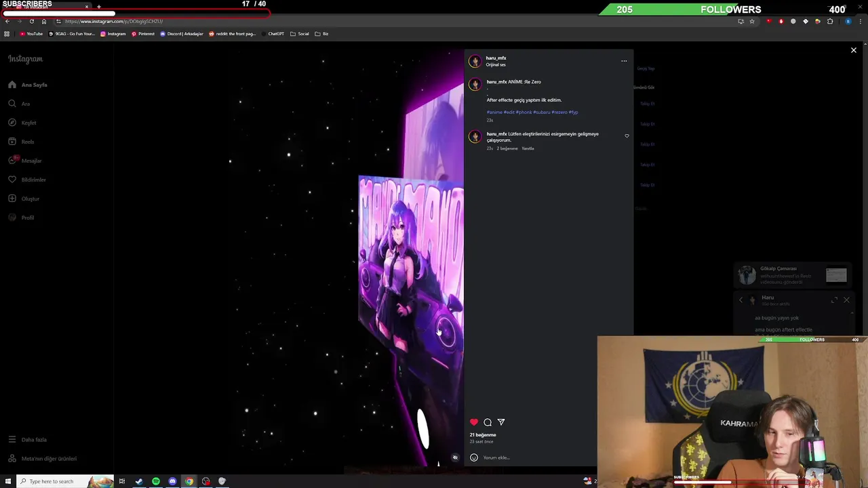Open Steam from the taskbar
The height and width of the screenshot is (488, 868).
139,481
